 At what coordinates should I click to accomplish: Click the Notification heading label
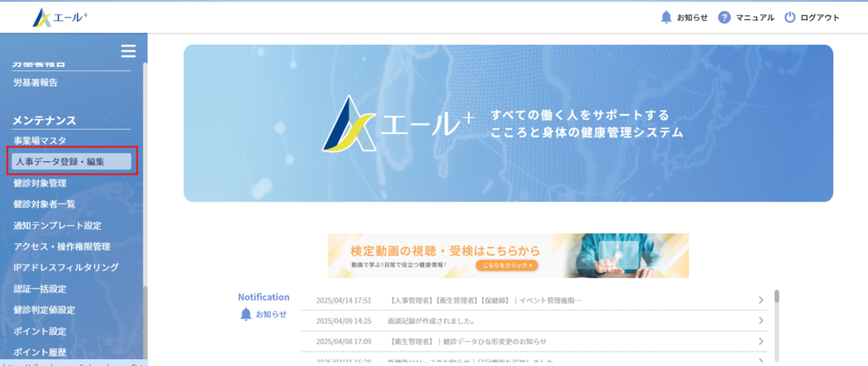coord(264,297)
